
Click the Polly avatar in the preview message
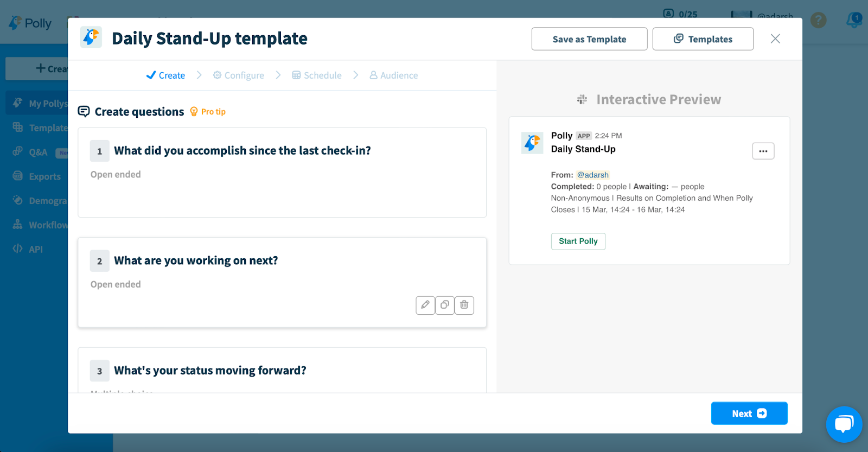532,143
